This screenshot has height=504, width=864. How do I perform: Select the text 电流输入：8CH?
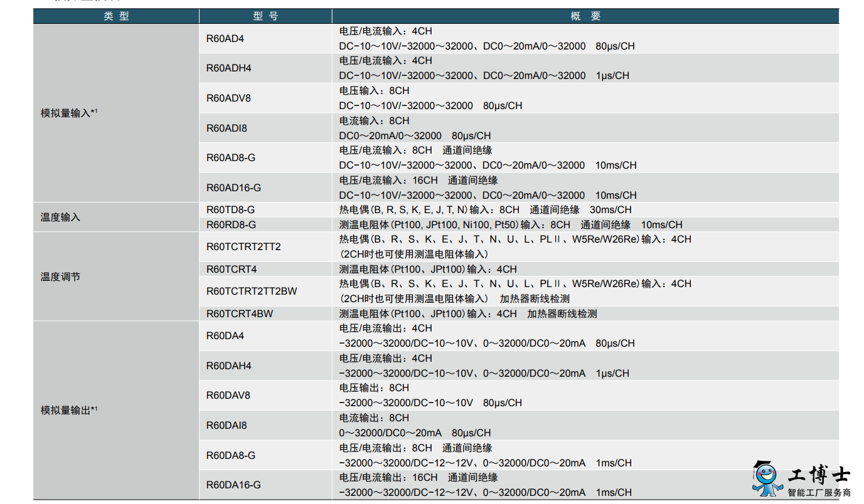(374, 120)
